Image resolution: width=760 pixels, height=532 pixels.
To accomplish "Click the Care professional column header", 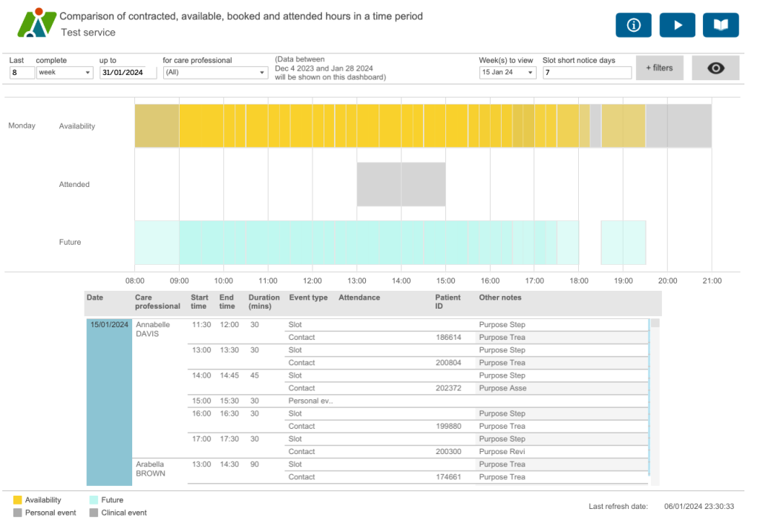I will tap(157, 302).
